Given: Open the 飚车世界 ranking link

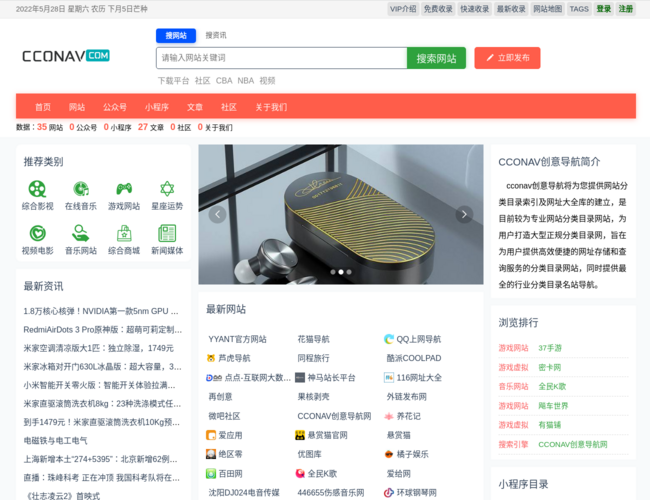Looking at the screenshot, I should point(553,406).
